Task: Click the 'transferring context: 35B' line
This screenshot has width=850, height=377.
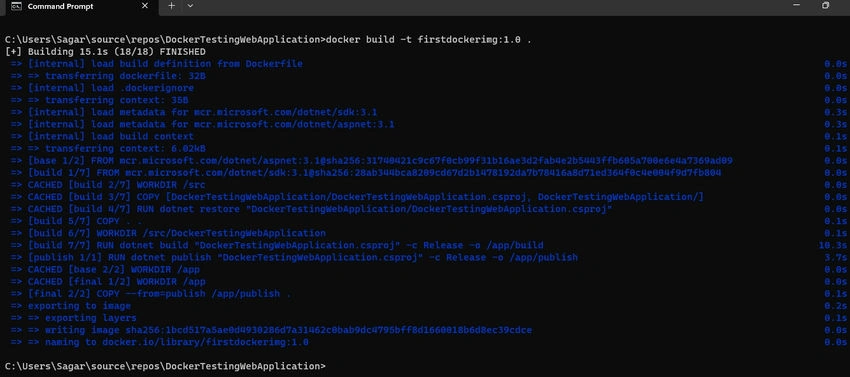Action: 99,101
